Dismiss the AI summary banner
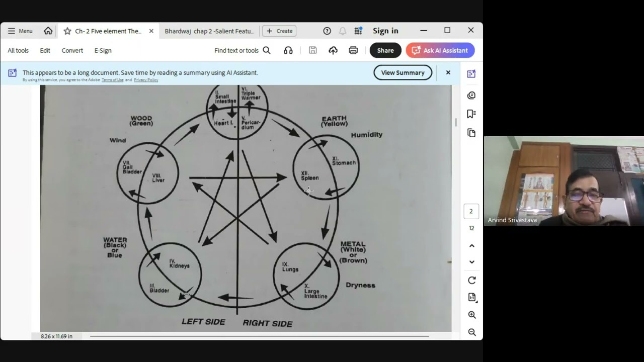644x362 pixels. (448, 72)
